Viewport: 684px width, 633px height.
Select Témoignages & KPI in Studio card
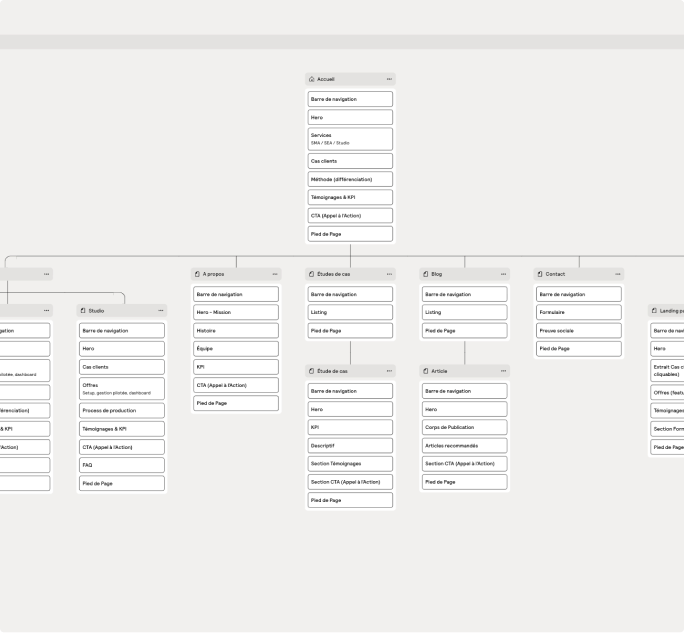point(122,429)
